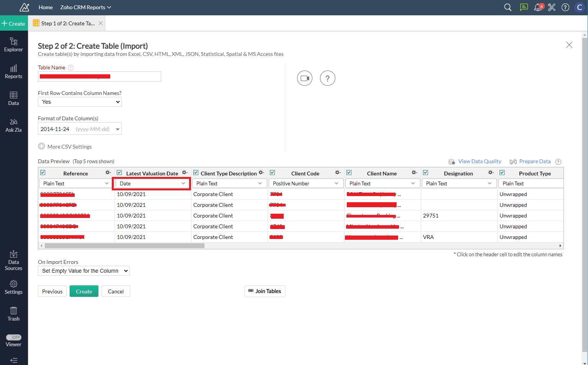This screenshot has width=588, height=365.
Task: Open the notifications bell
Action: (538, 7)
